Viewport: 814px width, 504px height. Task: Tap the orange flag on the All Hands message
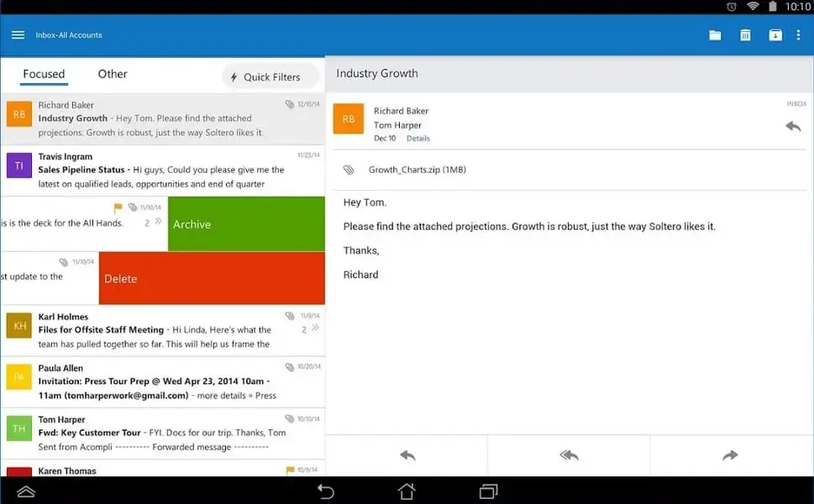tap(118, 207)
